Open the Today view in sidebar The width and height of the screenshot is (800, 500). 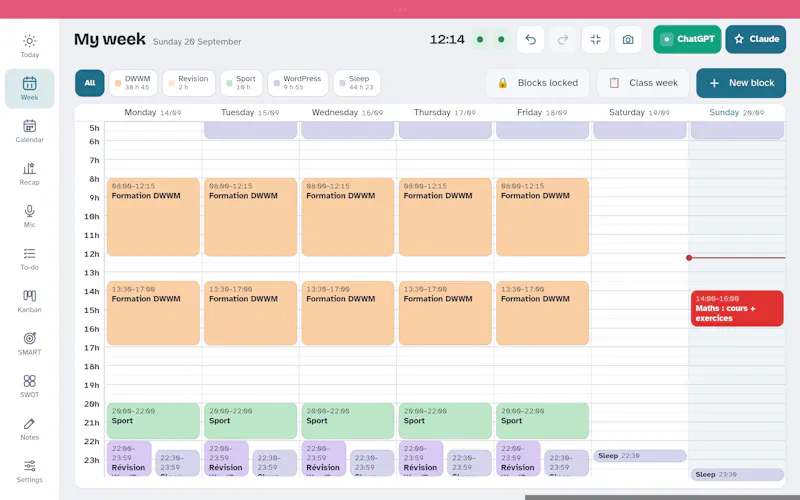(x=30, y=46)
